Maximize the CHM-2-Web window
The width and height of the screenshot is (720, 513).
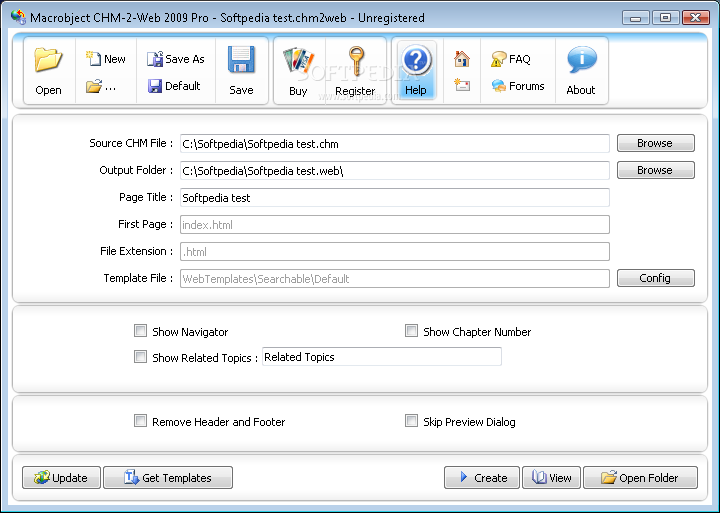666,17
